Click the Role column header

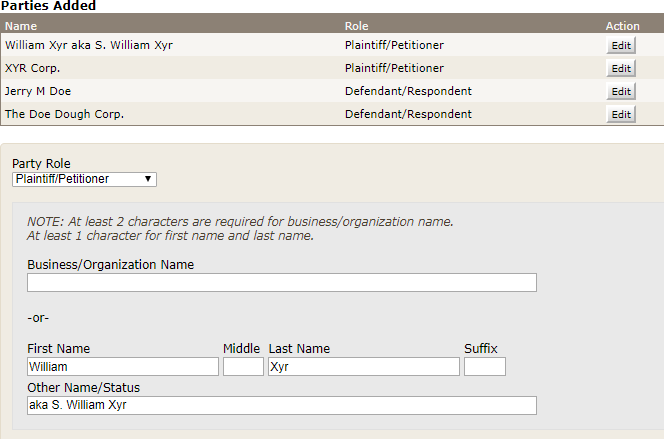[x=357, y=26]
